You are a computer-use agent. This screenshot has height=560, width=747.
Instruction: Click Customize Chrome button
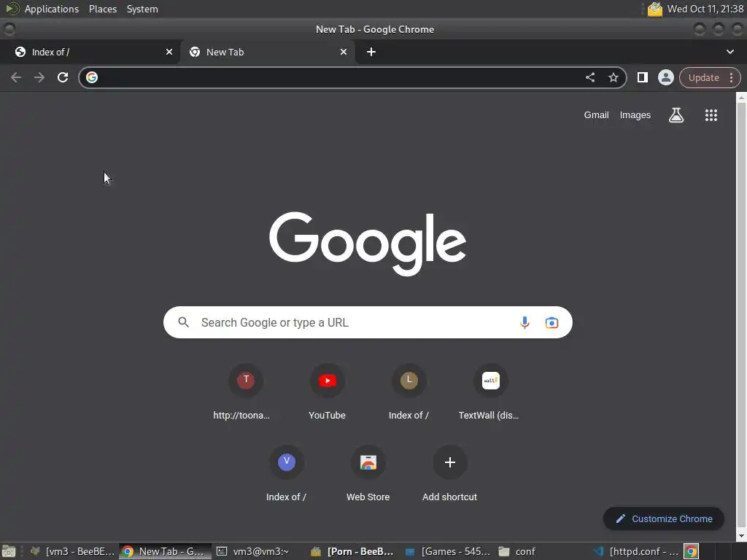[x=664, y=519]
